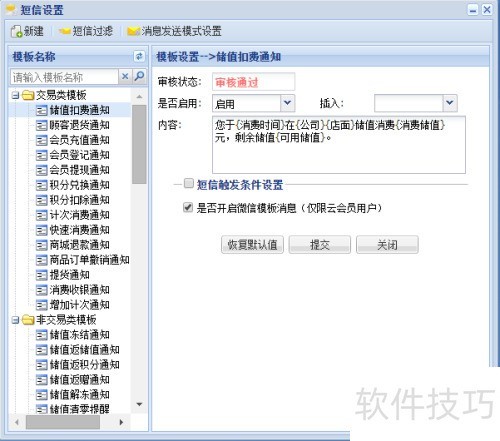Viewport: 500px width, 441px height.
Task: Select 顾客退货通知 template icon
Action: pos(41,125)
